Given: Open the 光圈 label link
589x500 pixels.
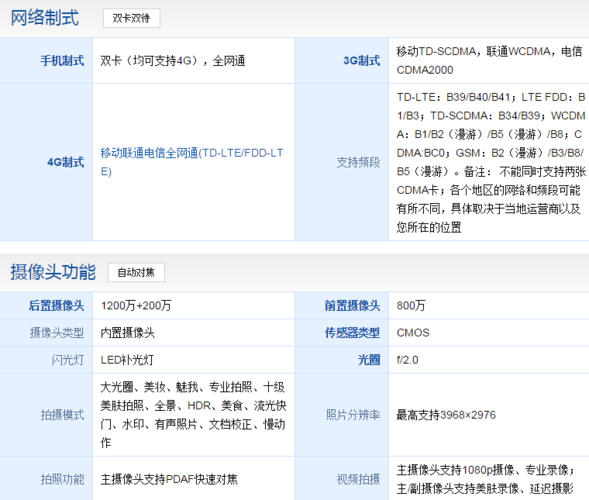Looking at the screenshot, I should tap(369, 360).
